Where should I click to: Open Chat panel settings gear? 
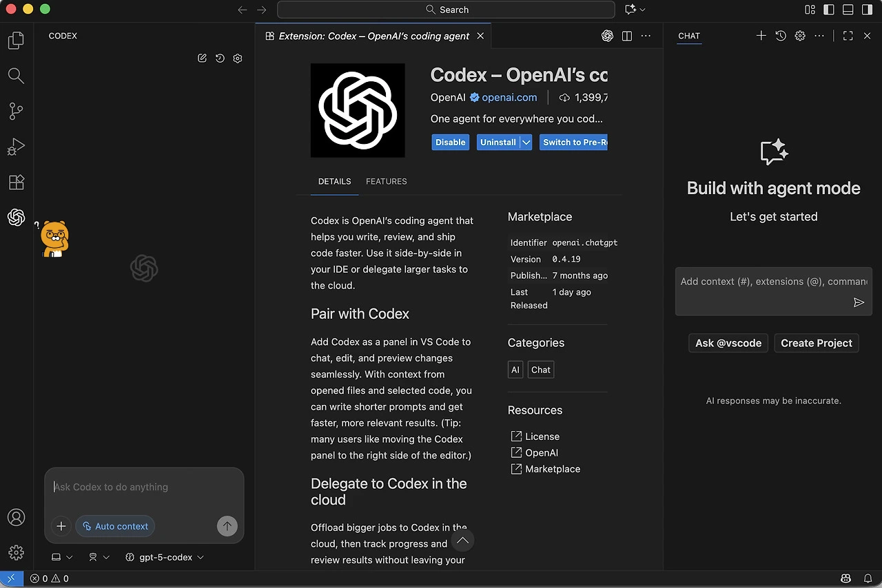[800, 36]
